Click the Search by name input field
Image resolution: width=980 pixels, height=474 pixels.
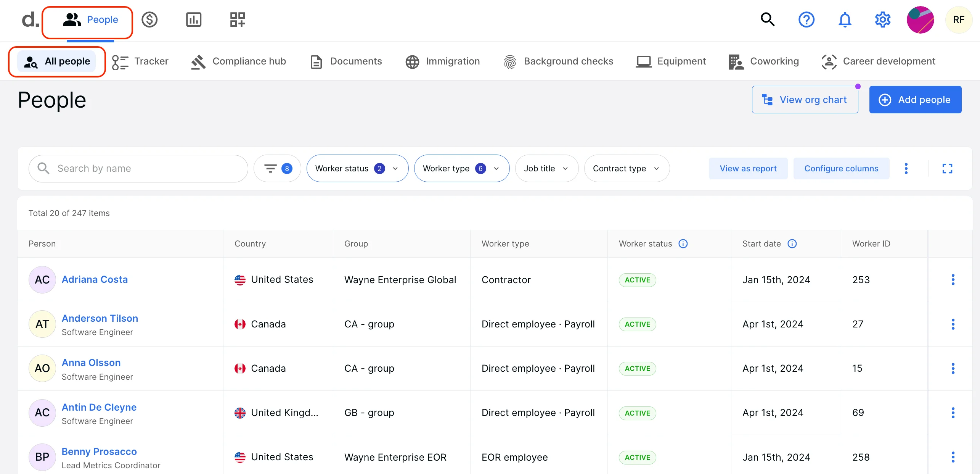tap(137, 168)
